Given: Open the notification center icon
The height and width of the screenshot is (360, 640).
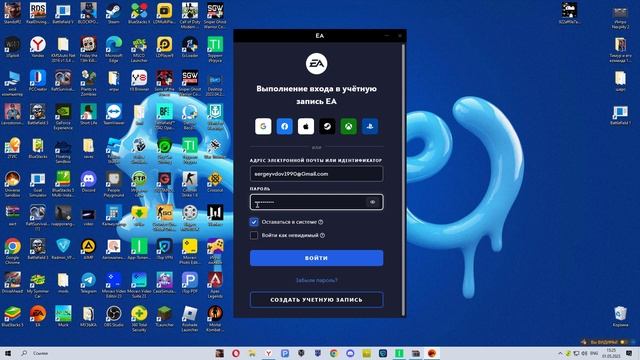Looking at the screenshot, I should click(x=629, y=353).
